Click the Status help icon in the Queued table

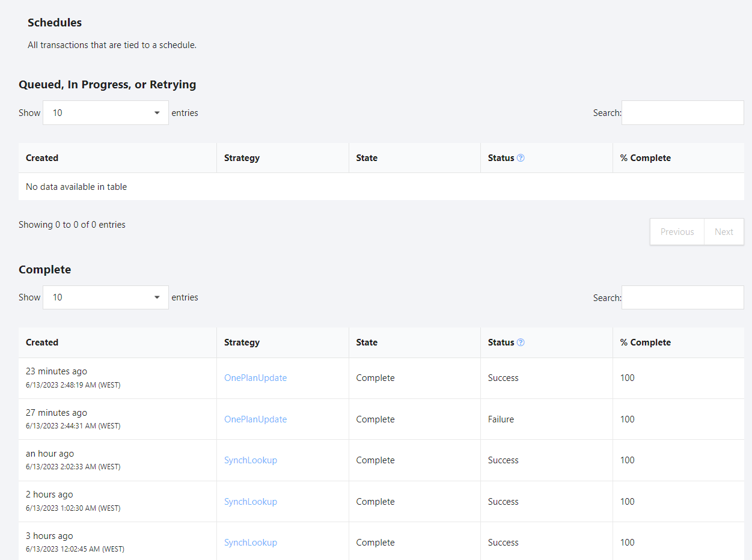[521, 157]
